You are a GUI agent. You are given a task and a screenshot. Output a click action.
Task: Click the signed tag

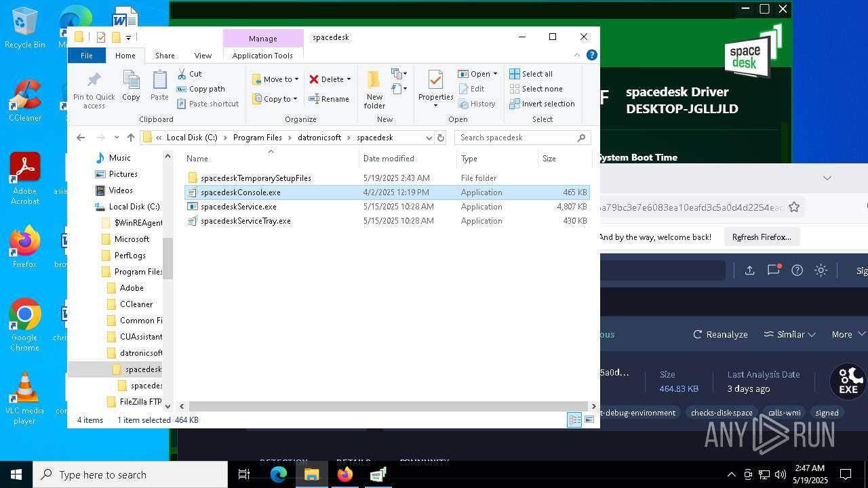(x=827, y=413)
